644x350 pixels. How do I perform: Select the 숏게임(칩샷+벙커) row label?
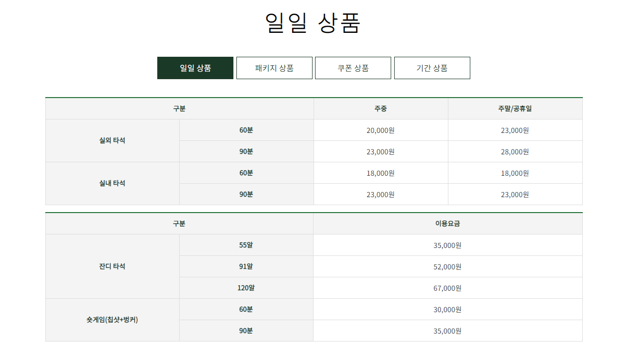click(x=112, y=320)
